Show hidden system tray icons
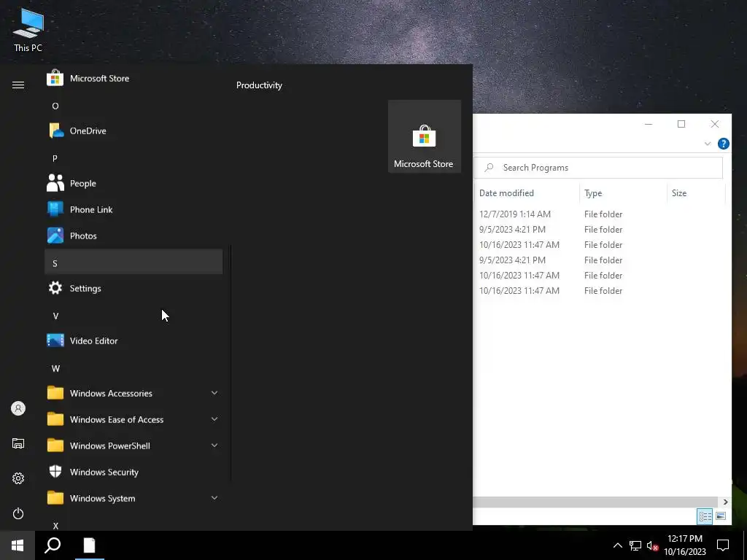This screenshot has width=747, height=560. (617, 545)
